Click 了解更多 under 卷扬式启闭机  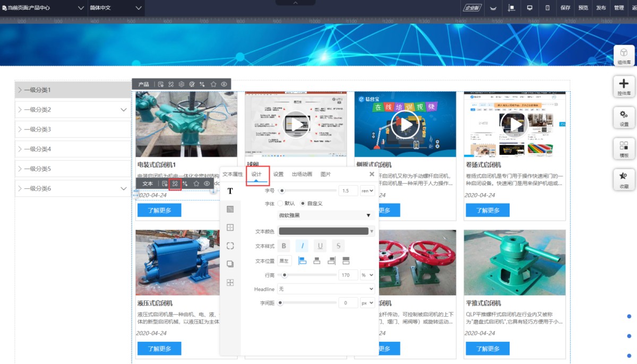(x=487, y=210)
